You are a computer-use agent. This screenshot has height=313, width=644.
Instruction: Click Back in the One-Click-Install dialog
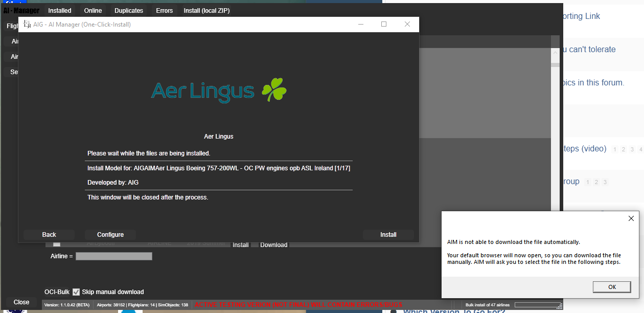pos(49,235)
